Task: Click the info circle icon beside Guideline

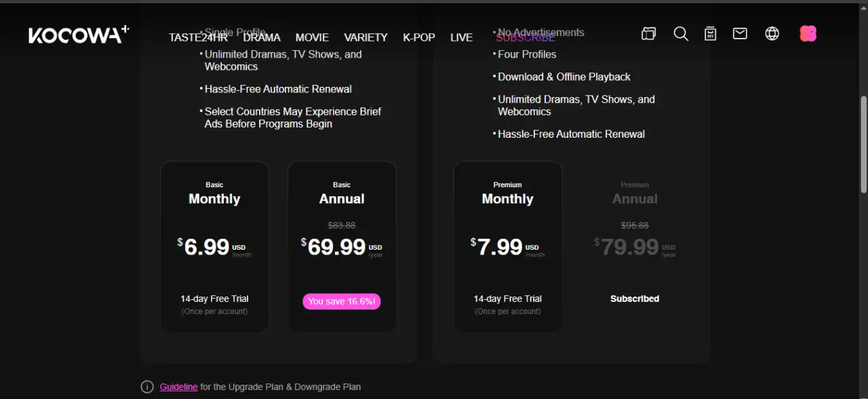Action: [x=147, y=387]
